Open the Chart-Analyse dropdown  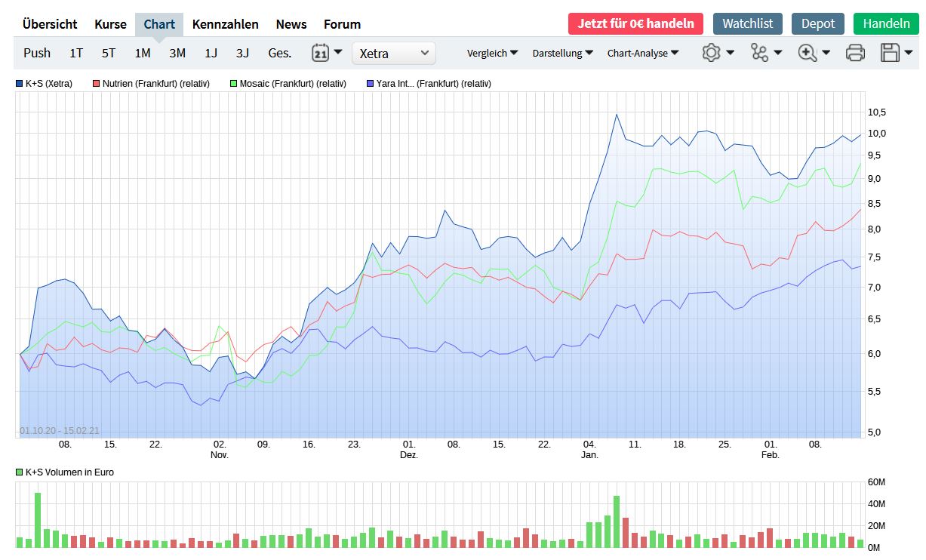(643, 53)
